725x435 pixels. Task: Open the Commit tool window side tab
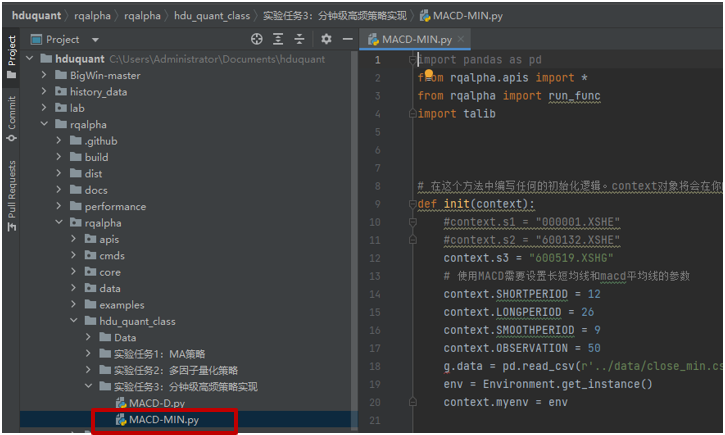pos(12,118)
